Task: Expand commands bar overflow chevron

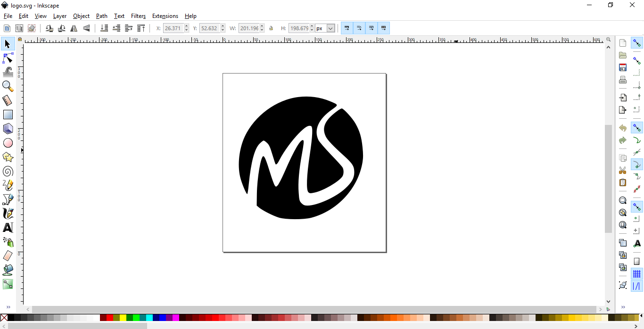Action: coord(622,307)
